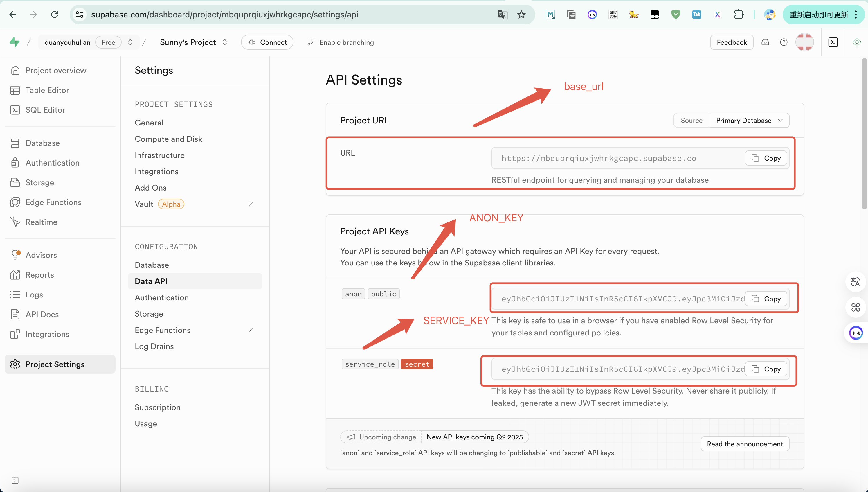Open the Sunny's Project switcher chevron
Viewport: 868px width, 492px height.
click(225, 42)
